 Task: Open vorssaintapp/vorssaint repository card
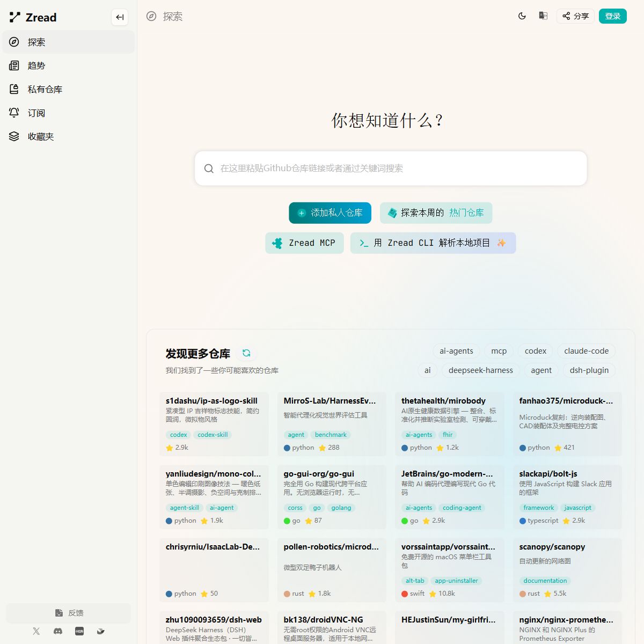(x=450, y=570)
